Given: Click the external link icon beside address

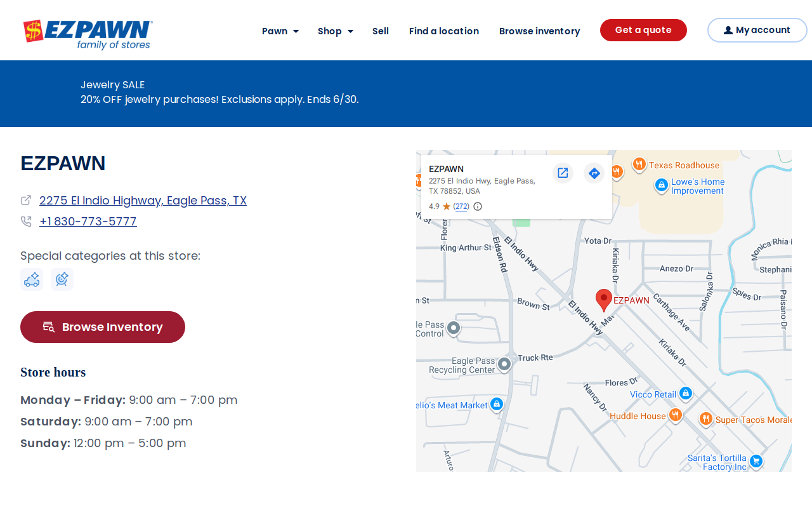Looking at the screenshot, I should [26, 200].
